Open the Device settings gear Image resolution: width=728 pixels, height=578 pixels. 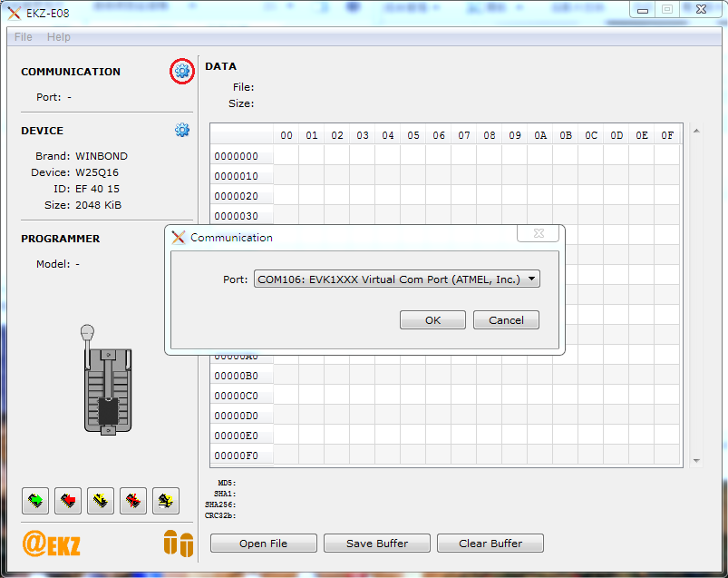(x=182, y=130)
